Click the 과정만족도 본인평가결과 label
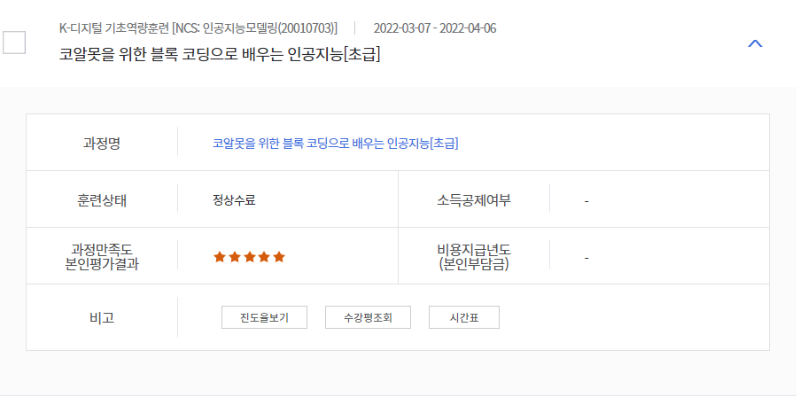 point(102,257)
